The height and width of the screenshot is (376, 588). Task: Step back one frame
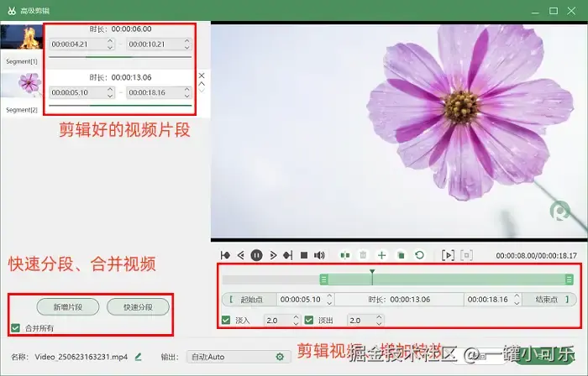pyautogui.click(x=241, y=255)
